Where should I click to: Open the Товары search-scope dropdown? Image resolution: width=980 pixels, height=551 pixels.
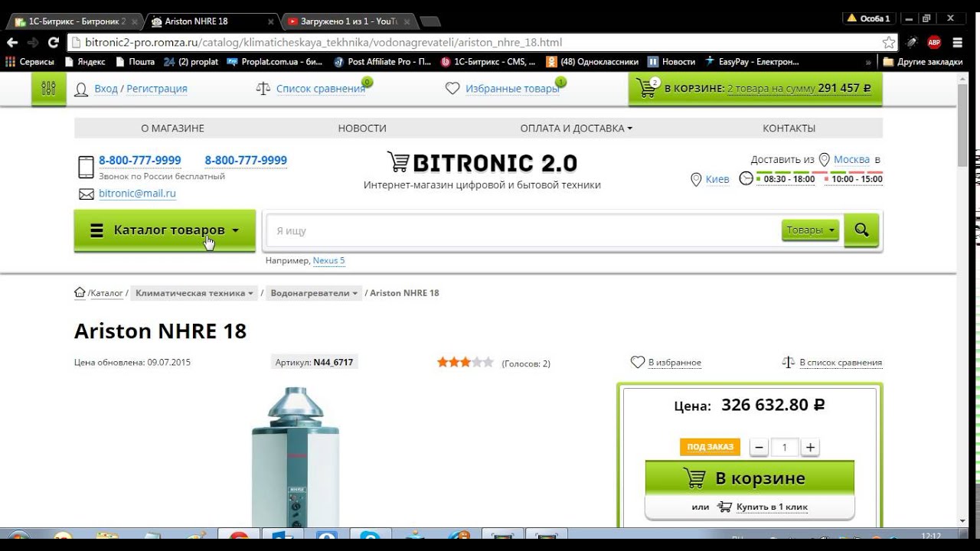coord(810,230)
